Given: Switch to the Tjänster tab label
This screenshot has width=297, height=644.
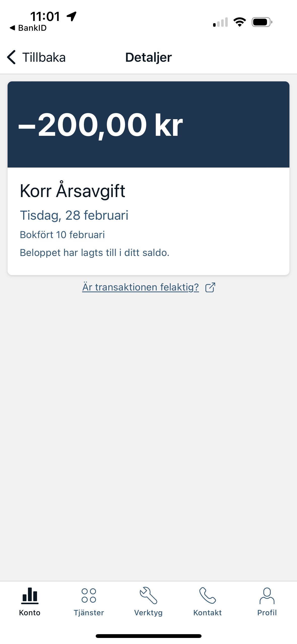Looking at the screenshot, I should (89, 613).
